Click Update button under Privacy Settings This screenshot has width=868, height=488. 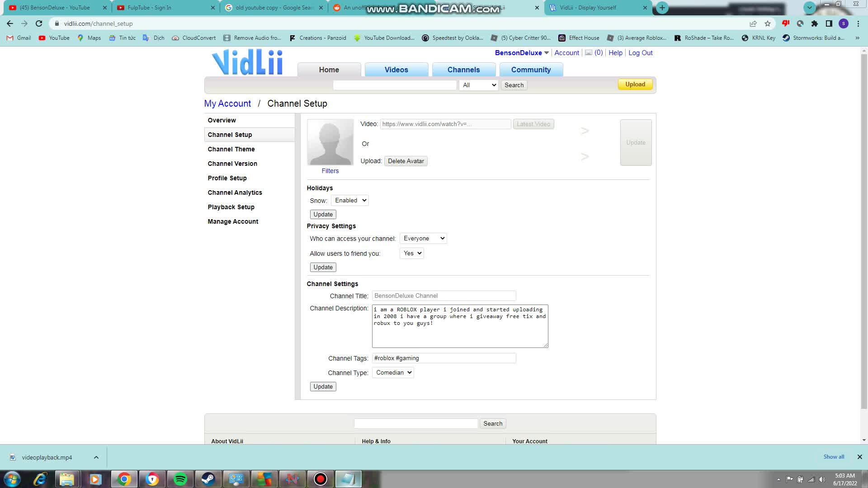323,267
